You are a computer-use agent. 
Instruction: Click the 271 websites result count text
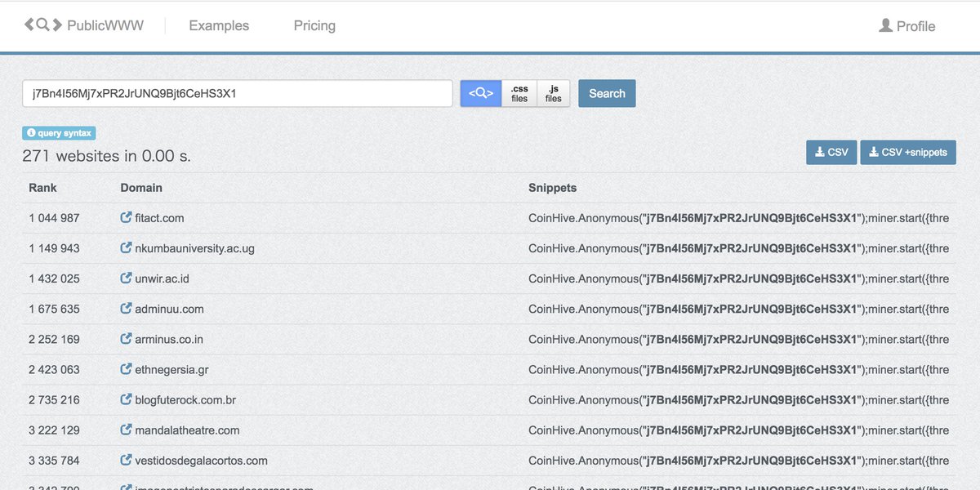coord(106,155)
